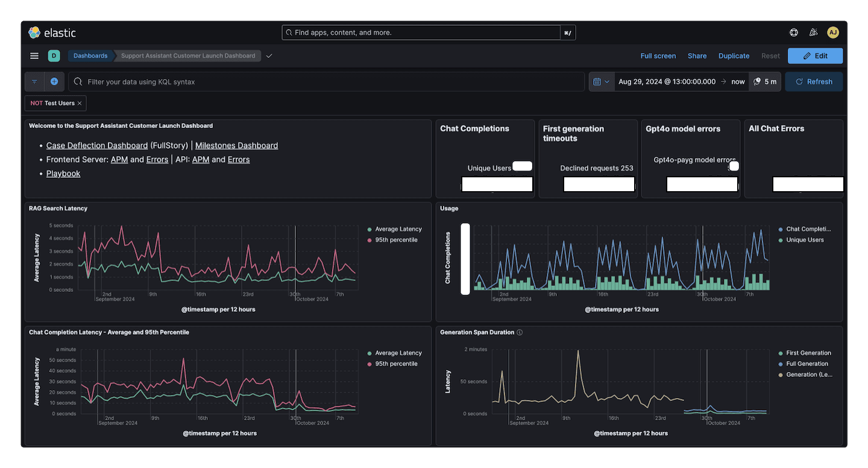The image size is (868, 468).
Task: Click inside the KQL filter input field
Action: click(x=241, y=81)
